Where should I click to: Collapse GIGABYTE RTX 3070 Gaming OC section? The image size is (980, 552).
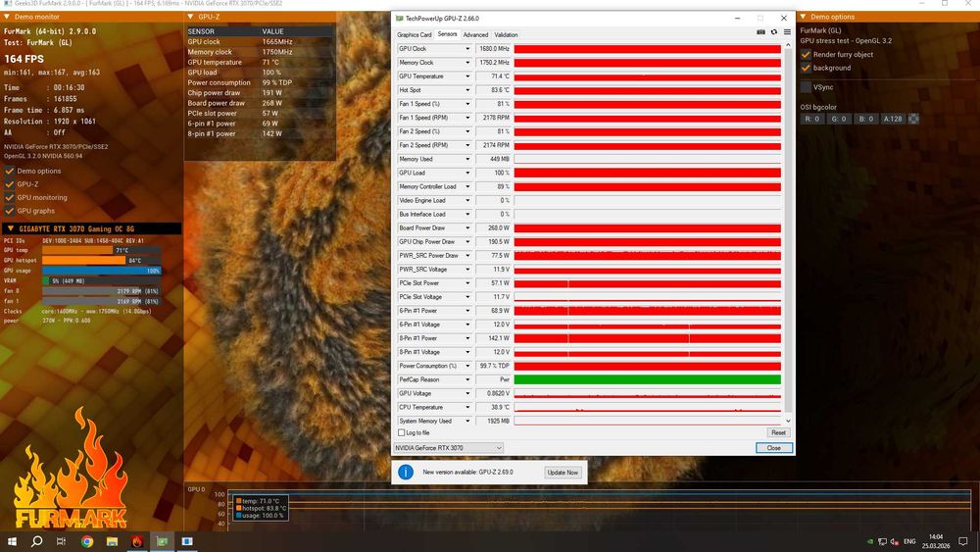pyautogui.click(x=10, y=228)
